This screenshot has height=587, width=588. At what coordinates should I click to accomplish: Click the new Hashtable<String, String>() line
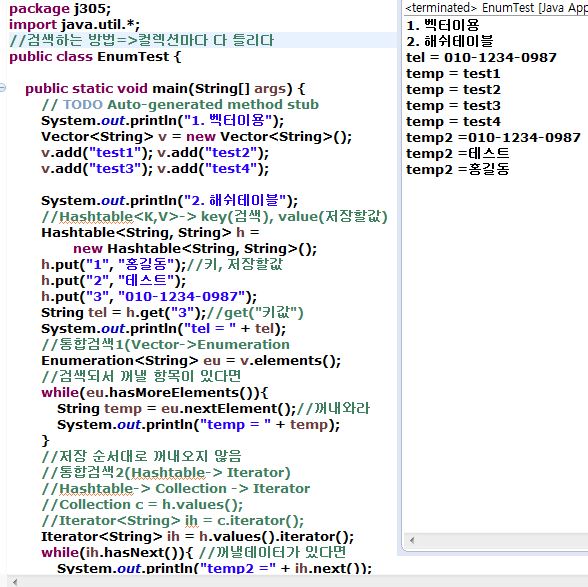coord(195,248)
